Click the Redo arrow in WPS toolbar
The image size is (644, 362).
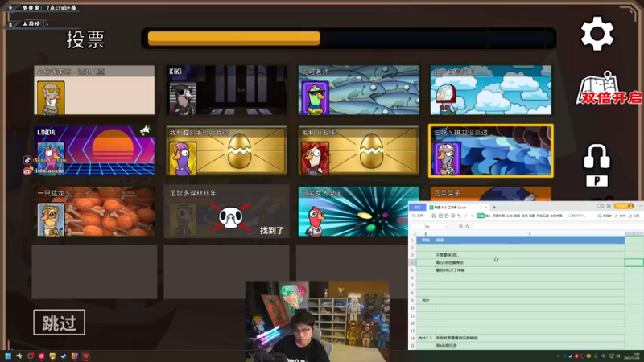(466, 216)
